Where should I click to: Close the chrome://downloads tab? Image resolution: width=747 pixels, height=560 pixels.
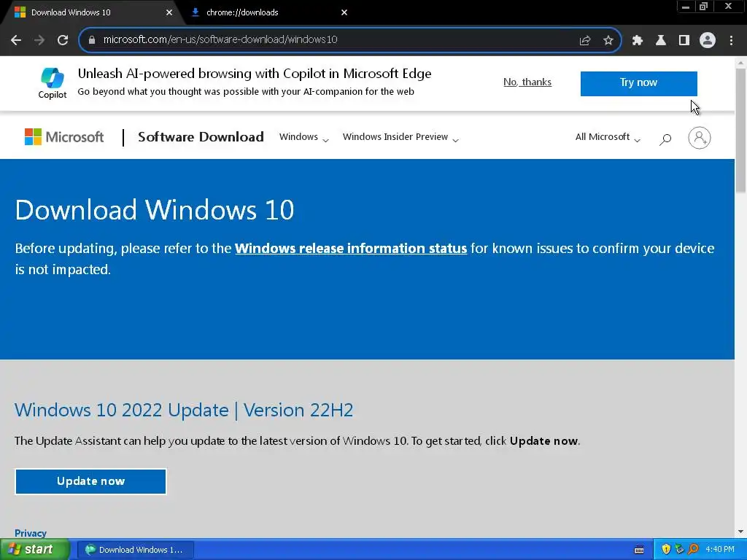tap(344, 12)
